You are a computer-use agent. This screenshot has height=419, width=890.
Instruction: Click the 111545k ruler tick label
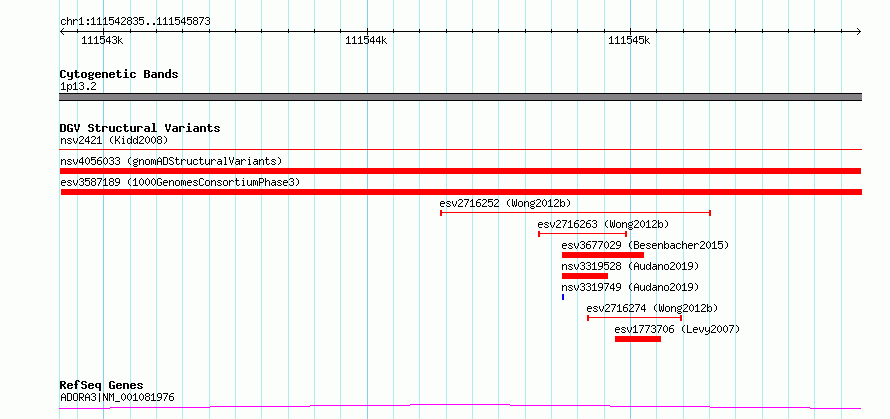pyautogui.click(x=629, y=40)
